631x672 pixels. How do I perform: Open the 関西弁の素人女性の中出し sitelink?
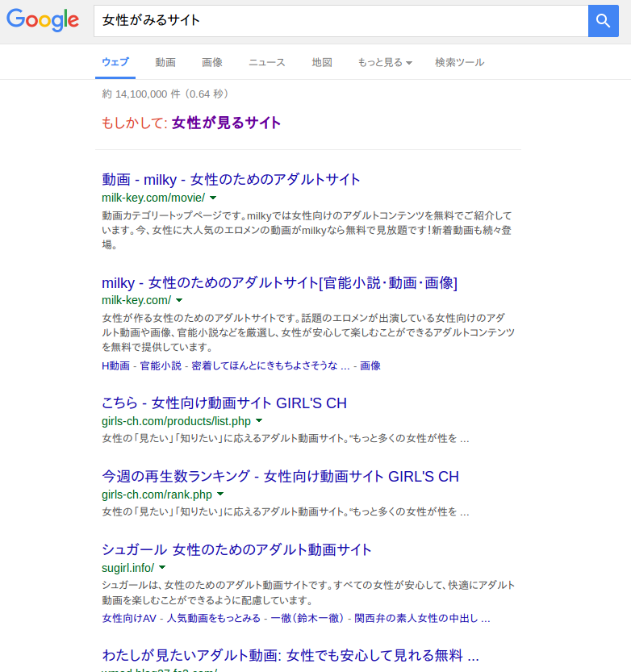[x=422, y=619]
